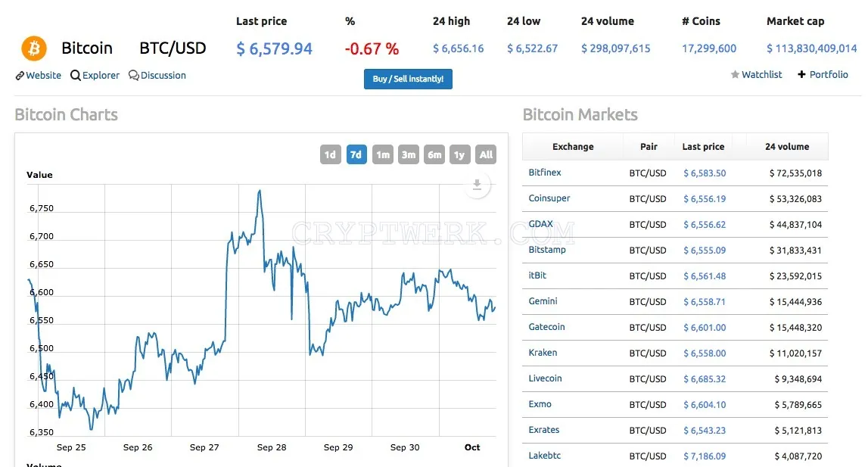The width and height of the screenshot is (868, 467).
Task: Switch the chart to 3m range
Action: pos(409,154)
